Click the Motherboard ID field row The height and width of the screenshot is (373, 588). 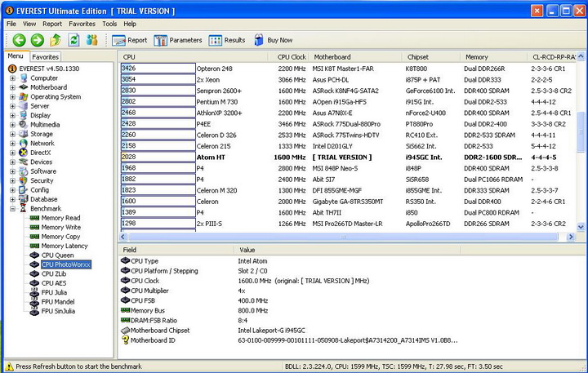pyautogui.click(x=289, y=340)
